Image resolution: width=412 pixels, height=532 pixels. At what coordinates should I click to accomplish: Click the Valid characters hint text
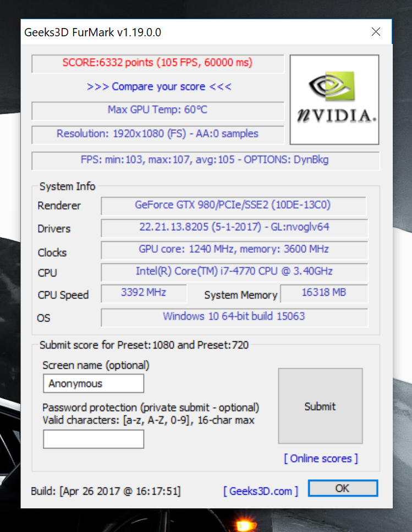tap(149, 420)
